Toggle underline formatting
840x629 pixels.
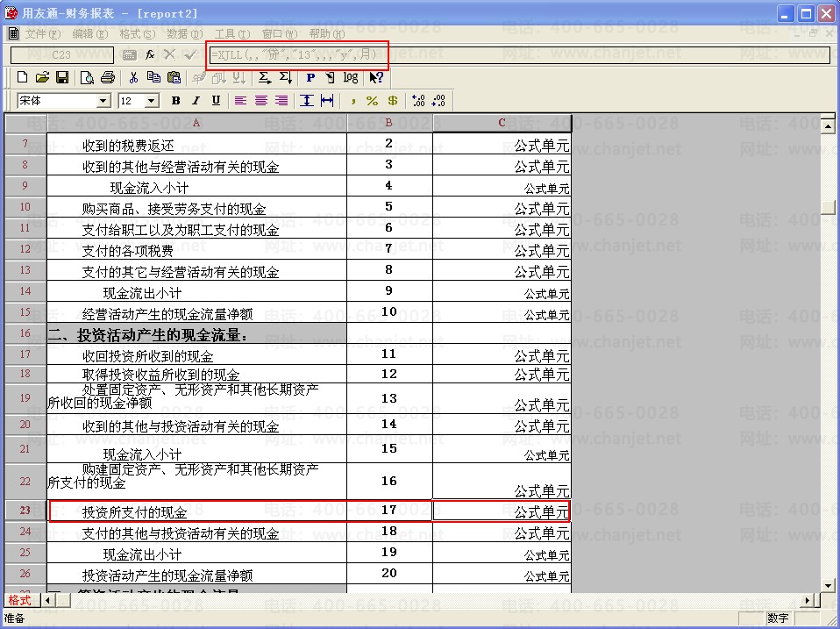tap(216, 101)
